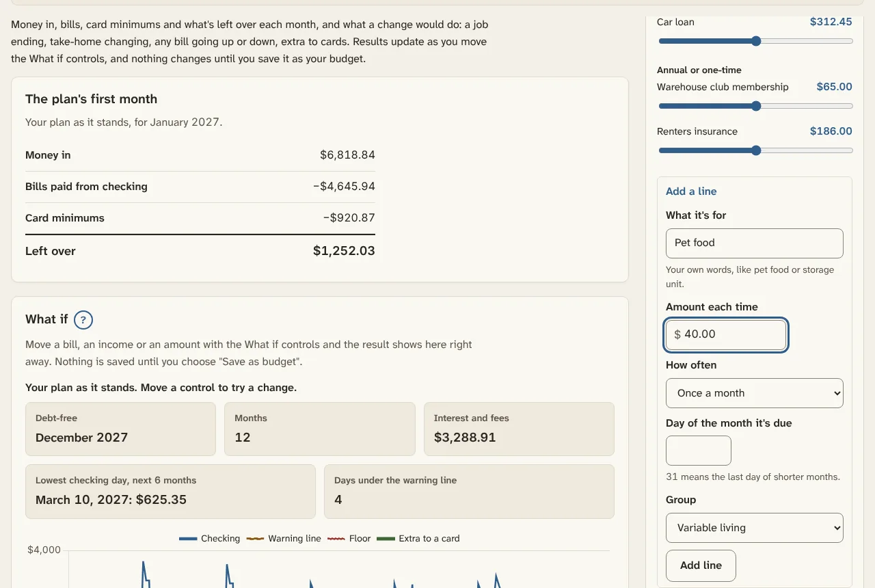The image size is (875, 588).
Task: Open the How often dropdown
Action: click(755, 393)
